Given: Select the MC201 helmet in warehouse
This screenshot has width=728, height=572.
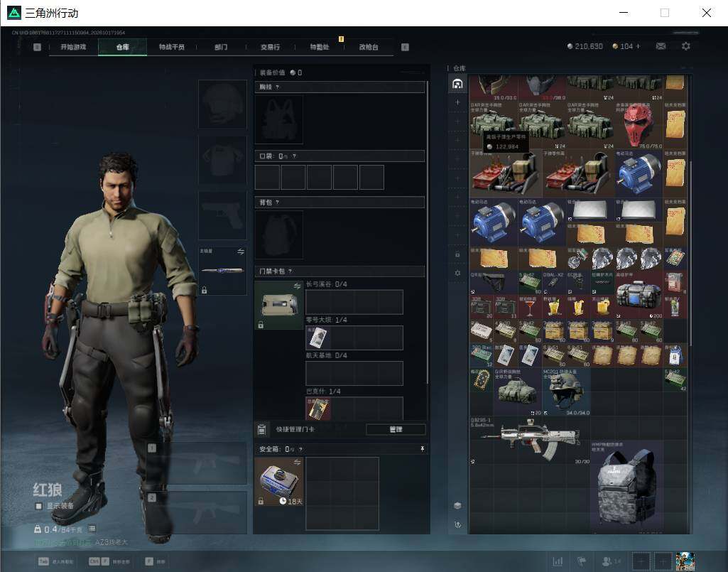Looking at the screenshot, I should point(566,392).
